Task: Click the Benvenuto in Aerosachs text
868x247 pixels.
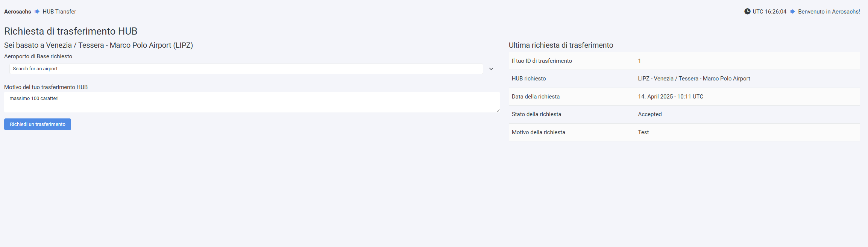Action: coord(829,12)
